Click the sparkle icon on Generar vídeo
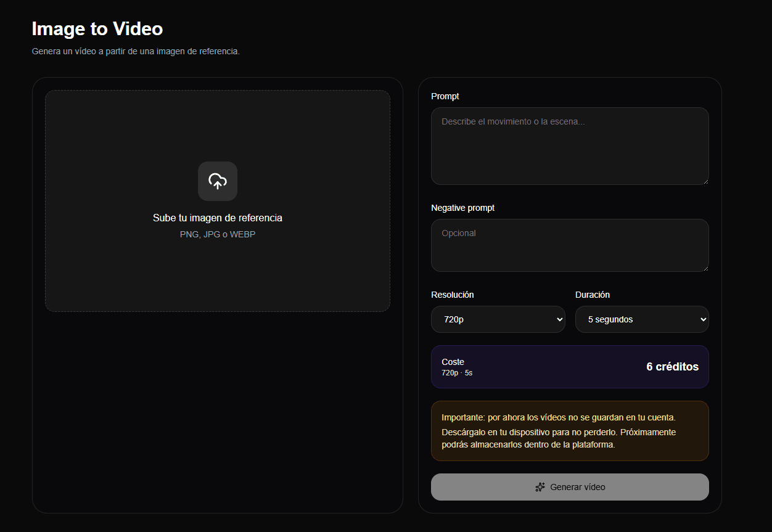 (540, 487)
